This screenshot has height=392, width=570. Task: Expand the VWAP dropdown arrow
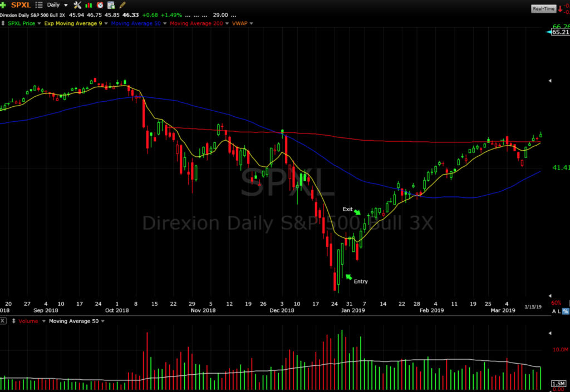(251, 23)
